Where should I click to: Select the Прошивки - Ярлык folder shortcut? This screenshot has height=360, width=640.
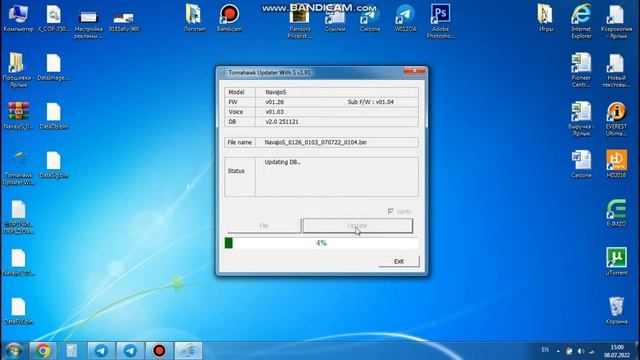point(18,70)
